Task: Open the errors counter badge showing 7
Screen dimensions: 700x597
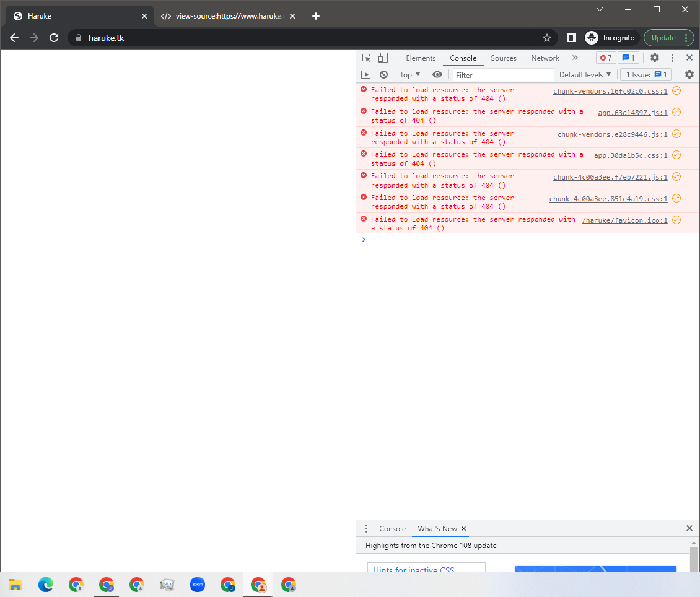Action: pyautogui.click(x=605, y=58)
